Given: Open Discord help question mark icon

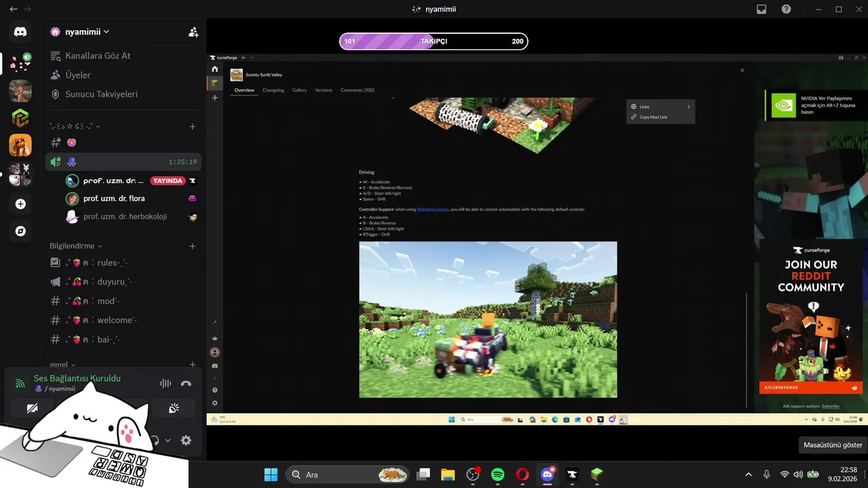Looking at the screenshot, I should point(786,9).
